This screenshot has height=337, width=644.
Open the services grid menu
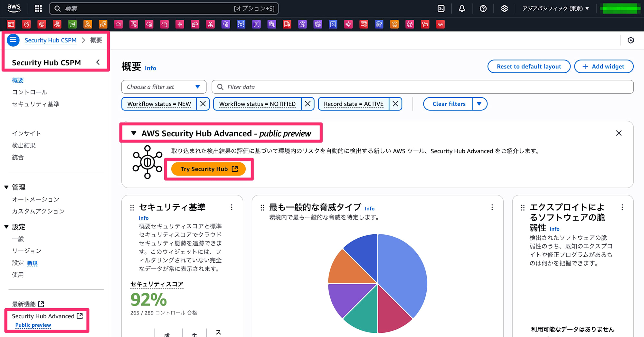(38, 8)
